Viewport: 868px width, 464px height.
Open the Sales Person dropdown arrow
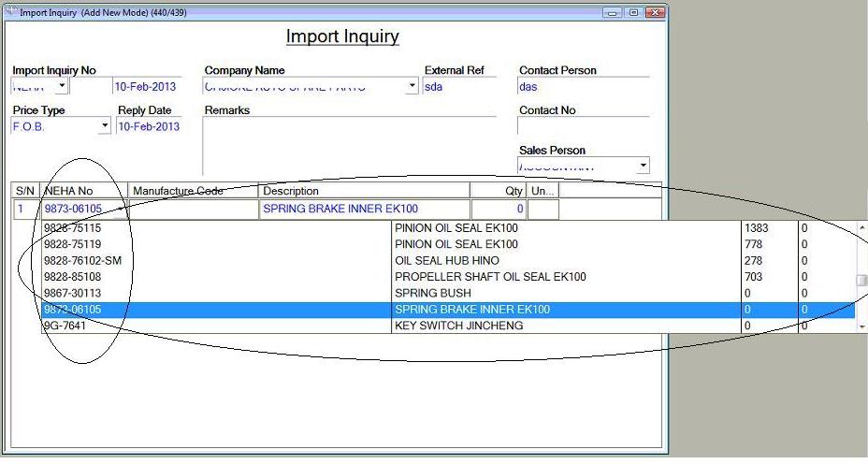point(643,166)
